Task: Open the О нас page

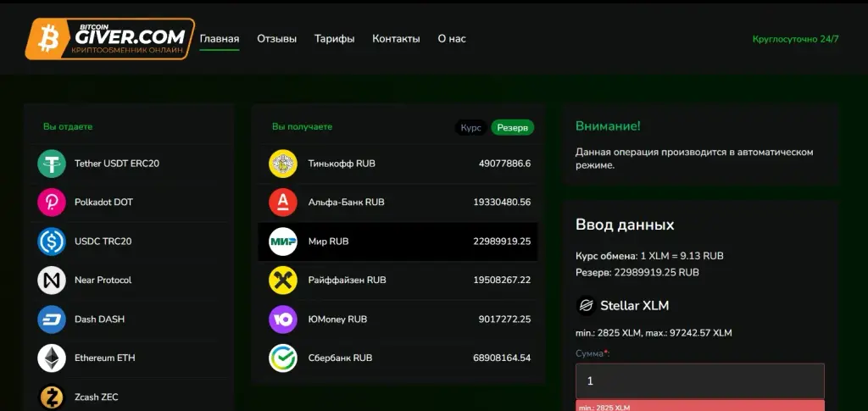Action: pyautogui.click(x=452, y=39)
